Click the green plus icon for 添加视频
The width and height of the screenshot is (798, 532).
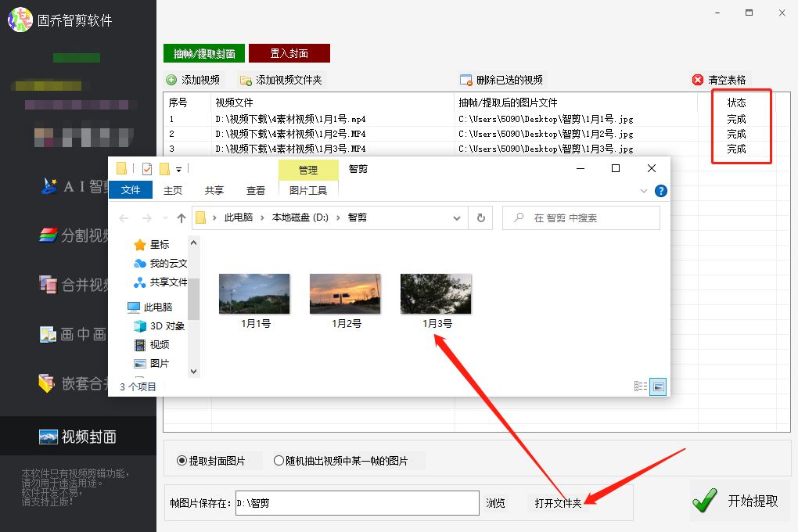point(171,80)
